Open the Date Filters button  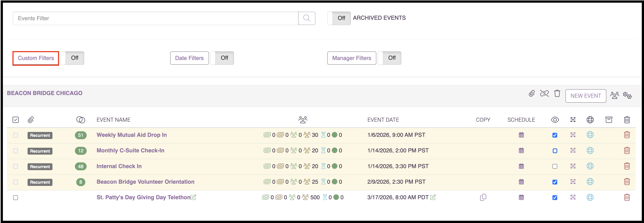[189, 58]
